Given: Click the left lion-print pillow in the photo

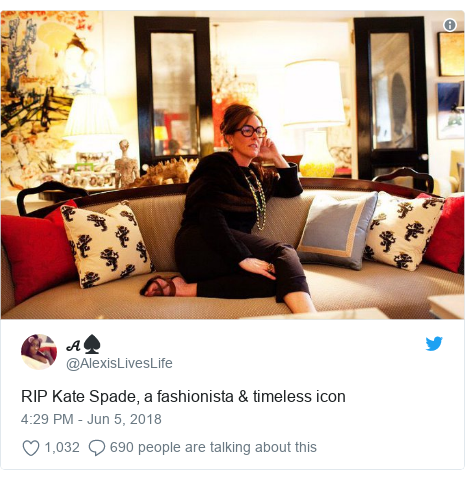Looking at the screenshot, I should tap(105, 244).
